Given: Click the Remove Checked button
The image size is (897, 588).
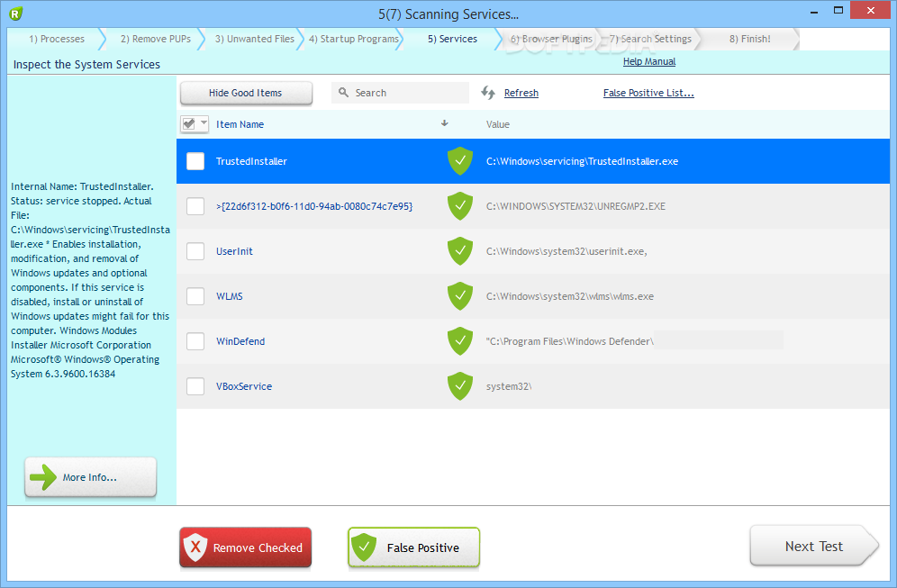Looking at the screenshot, I should [x=246, y=547].
